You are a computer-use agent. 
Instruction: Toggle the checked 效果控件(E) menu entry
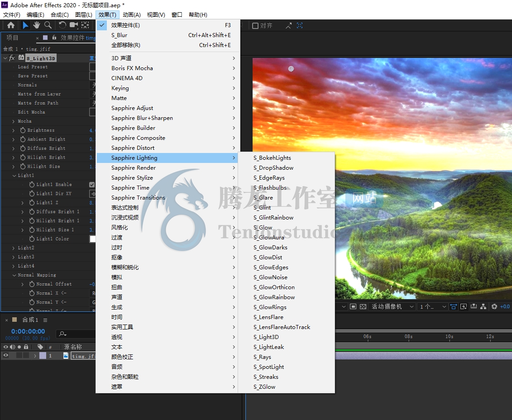click(x=168, y=25)
